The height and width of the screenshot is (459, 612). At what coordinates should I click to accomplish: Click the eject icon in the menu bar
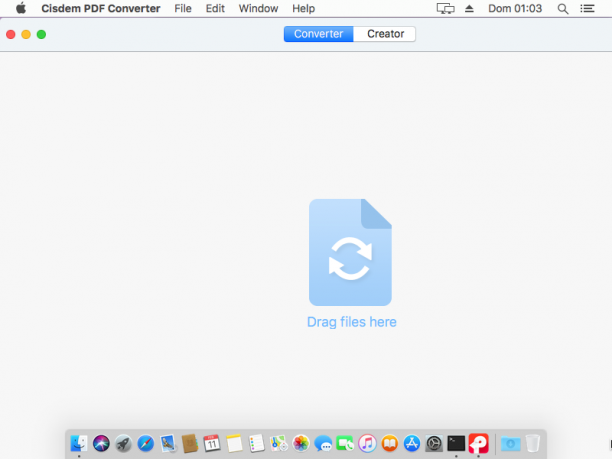point(469,9)
